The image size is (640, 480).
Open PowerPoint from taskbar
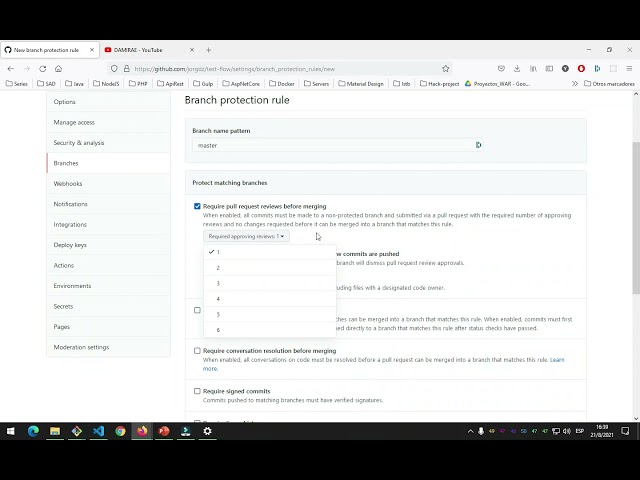coord(164,431)
